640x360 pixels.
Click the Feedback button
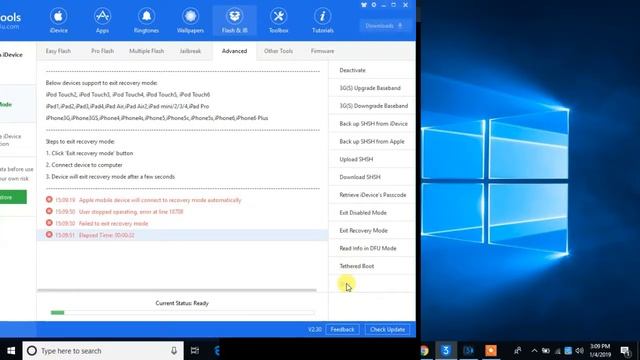pyautogui.click(x=342, y=329)
